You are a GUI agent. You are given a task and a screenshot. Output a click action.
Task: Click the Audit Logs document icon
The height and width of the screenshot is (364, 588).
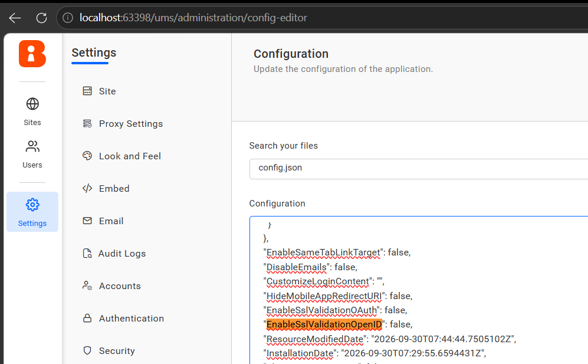point(87,253)
